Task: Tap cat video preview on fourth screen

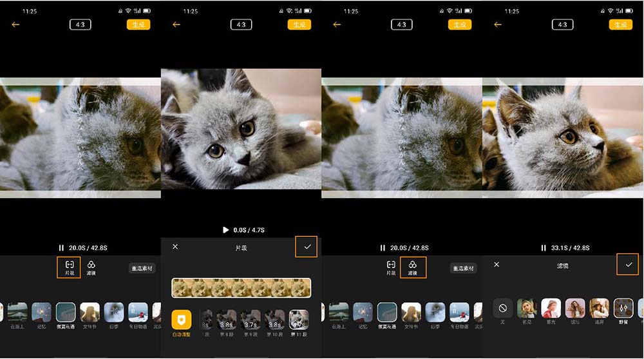Action: click(x=563, y=138)
